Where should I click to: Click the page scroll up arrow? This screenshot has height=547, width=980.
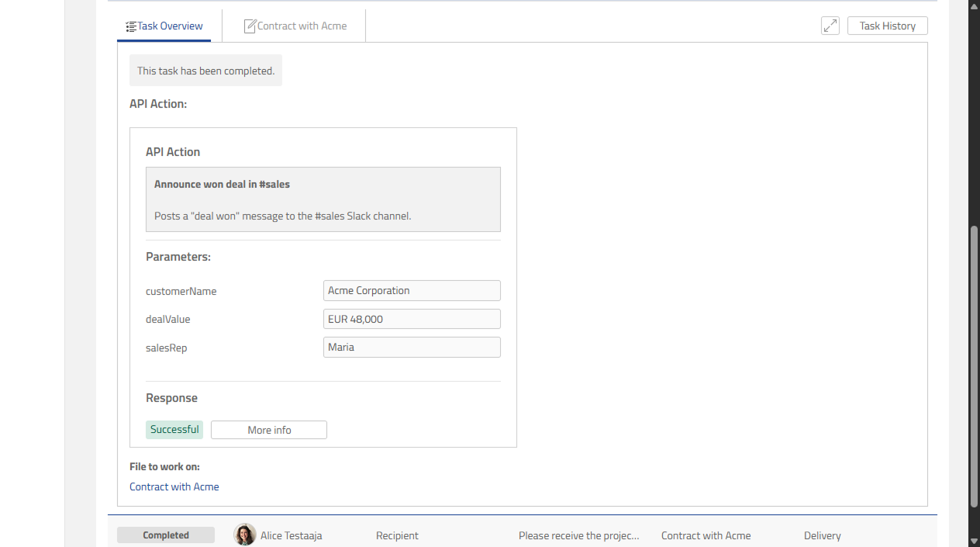pyautogui.click(x=975, y=6)
